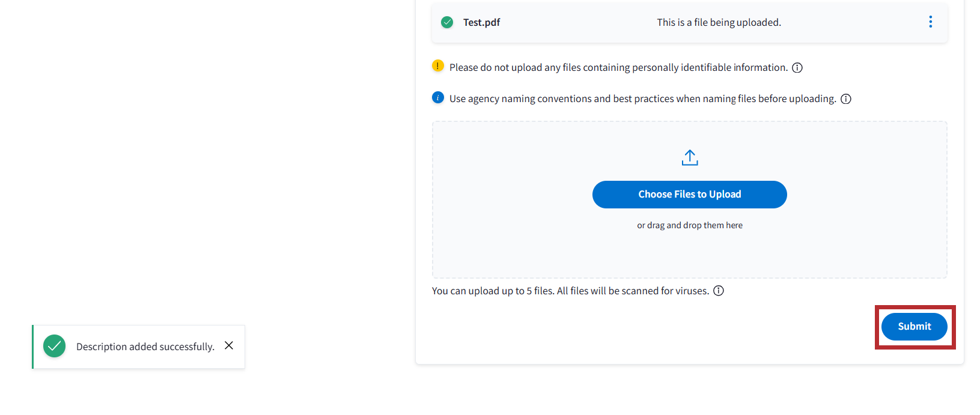Click the Test.pdf file name
980x415 pixels.
pyautogui.click(x=481, y=22)
